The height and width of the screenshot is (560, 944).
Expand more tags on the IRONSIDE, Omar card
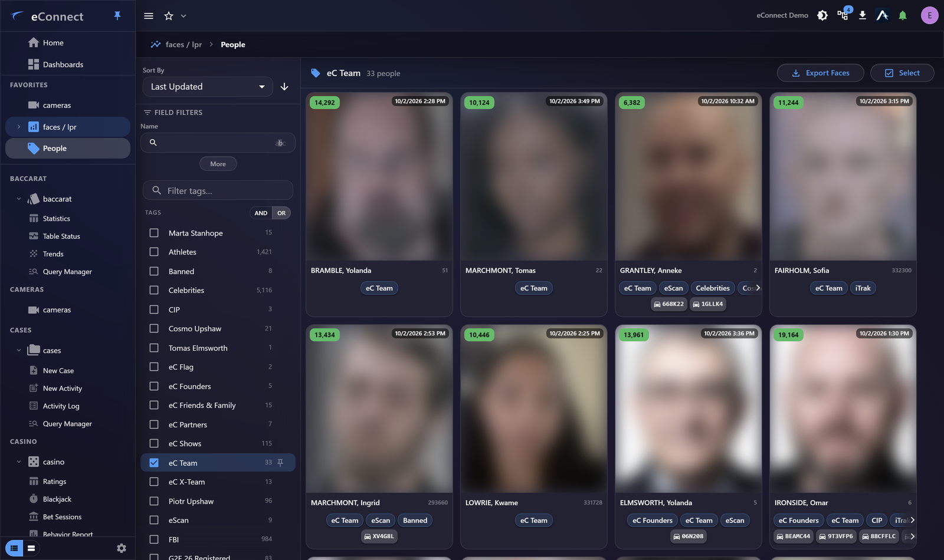[912, 521]
